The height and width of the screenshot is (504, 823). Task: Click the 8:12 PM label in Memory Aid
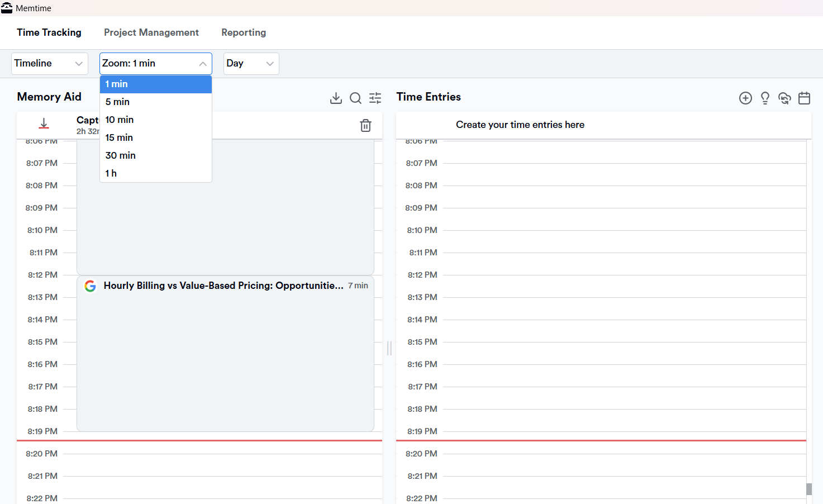coord(42,275)
